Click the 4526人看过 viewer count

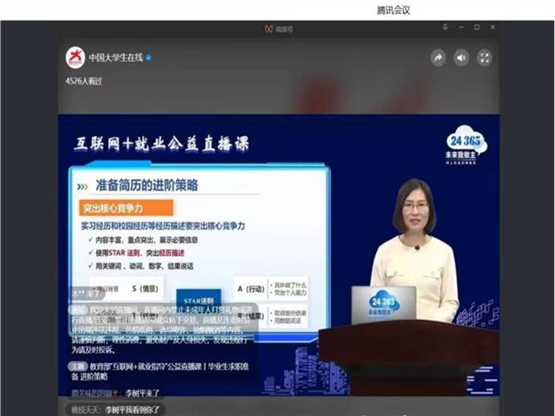pyautogui.click(x=84, y=81)
